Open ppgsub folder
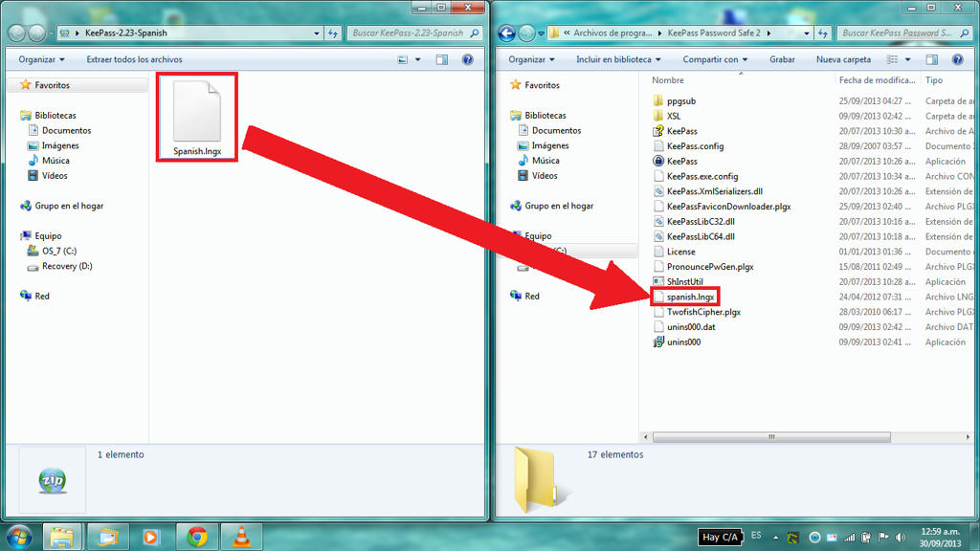Image resolution: width=980 pixels, height=551 pixels. (681, 100)
